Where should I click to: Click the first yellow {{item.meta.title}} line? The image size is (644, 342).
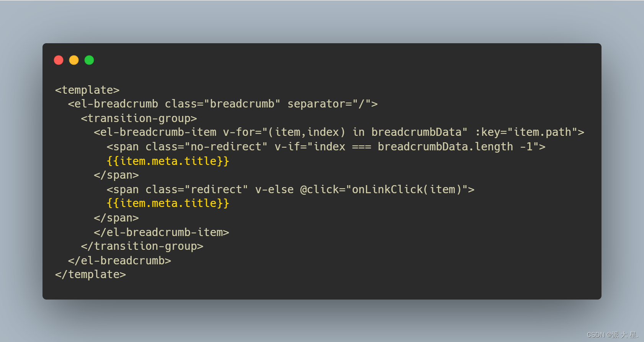tap(168, 161)
